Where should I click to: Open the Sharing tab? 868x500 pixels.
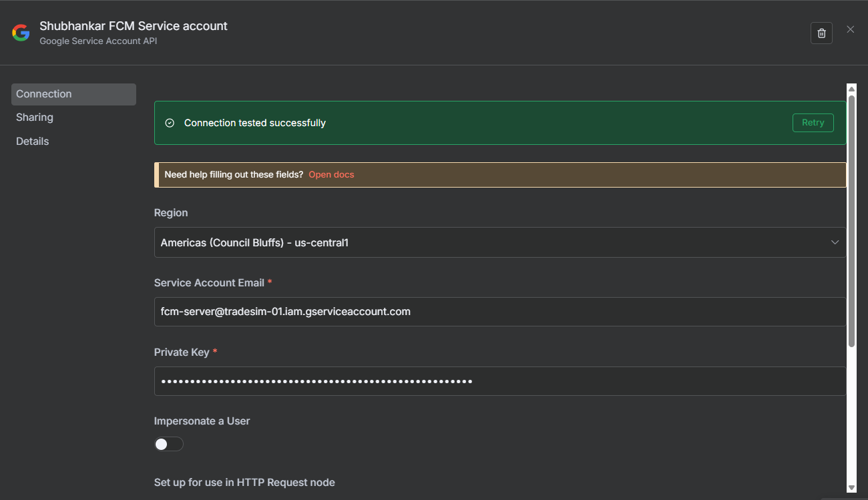[35, 117]
